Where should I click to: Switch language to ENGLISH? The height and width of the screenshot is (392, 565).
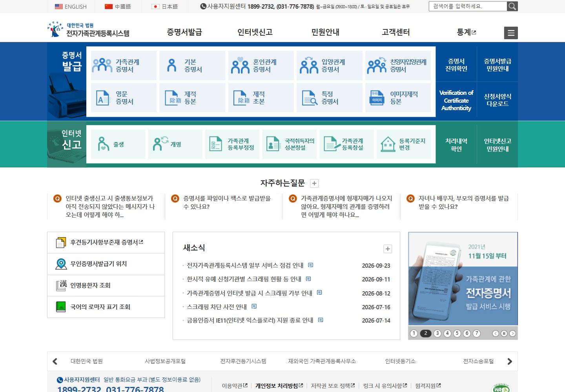coord(71,7)
